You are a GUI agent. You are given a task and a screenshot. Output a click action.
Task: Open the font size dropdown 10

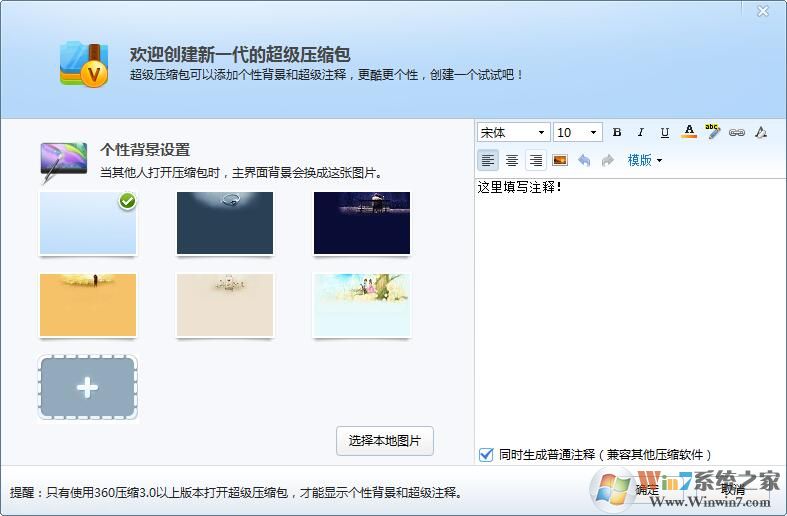578,133
